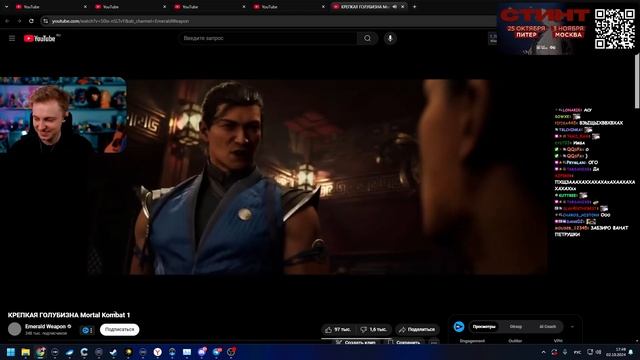The image size is (640, 360).
Task: Open the more actions ellipsis button
Action: click(434, 342)
